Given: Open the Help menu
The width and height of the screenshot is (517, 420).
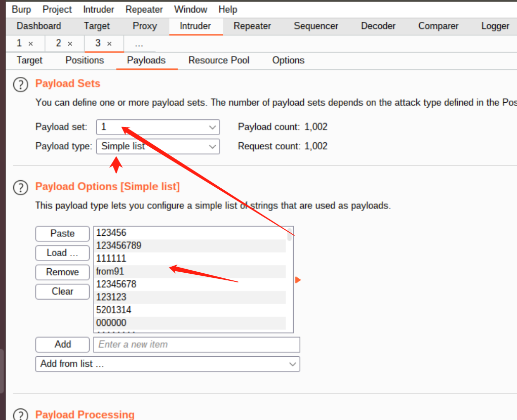Looking at the screenshot, I should coord(228,10).
